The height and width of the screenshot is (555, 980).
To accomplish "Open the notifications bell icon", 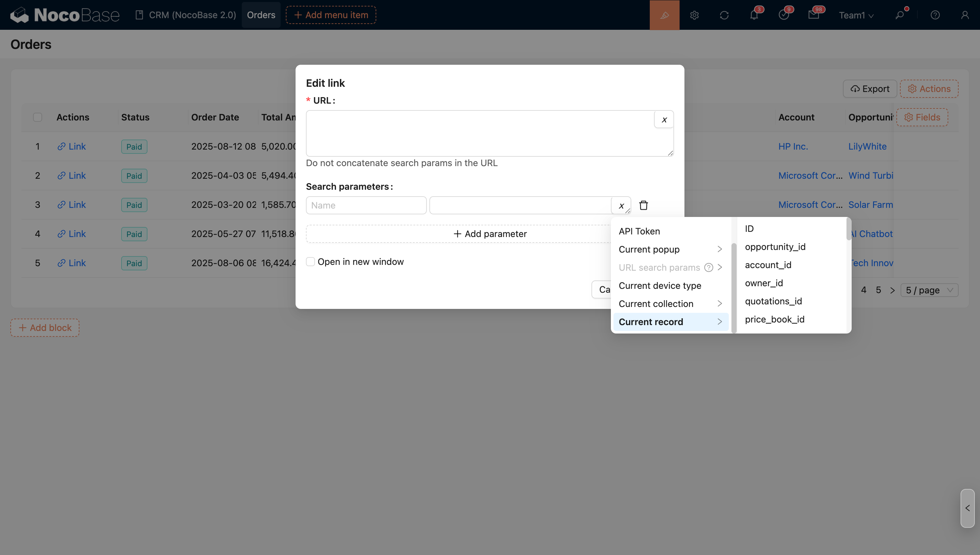I will [x=753, y=15].
